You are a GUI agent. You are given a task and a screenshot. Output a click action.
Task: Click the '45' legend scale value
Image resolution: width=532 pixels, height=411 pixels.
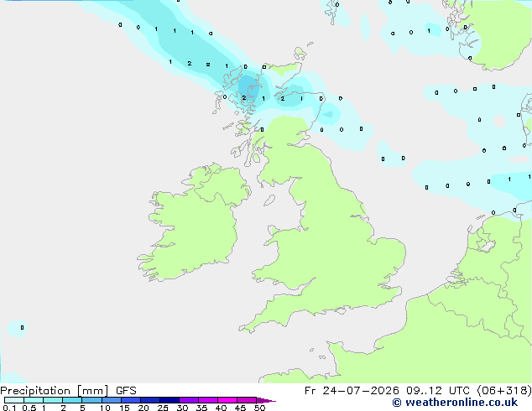[240, 408]
